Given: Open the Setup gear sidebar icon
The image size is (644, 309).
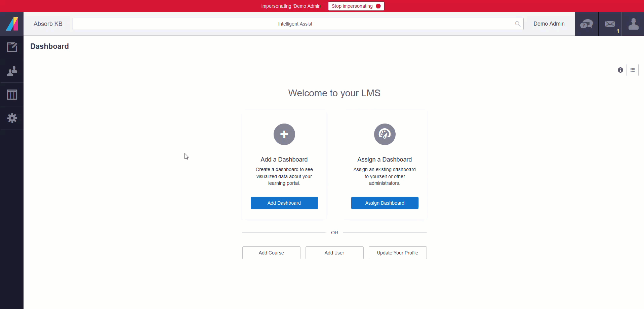Looking at the screenshot, I should point(12,118).
